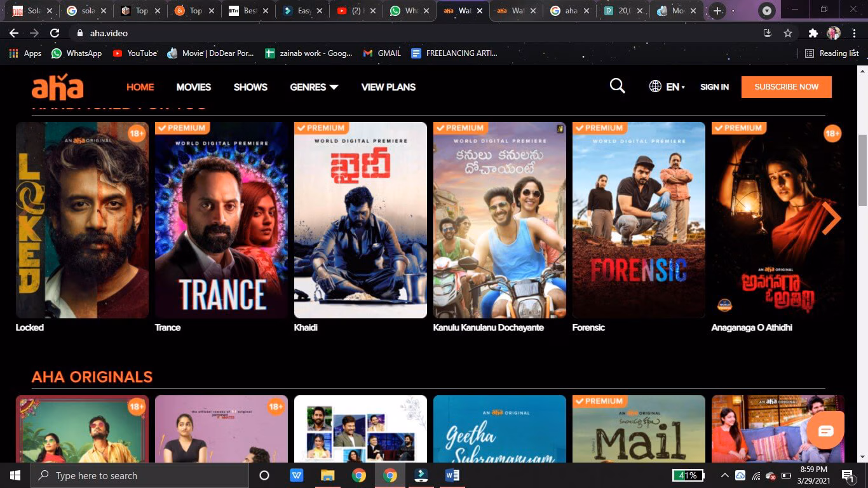
Task: Open the Movie | DoDear Por... bookmark
Action: pyautogui.click(x=210, y=53)
